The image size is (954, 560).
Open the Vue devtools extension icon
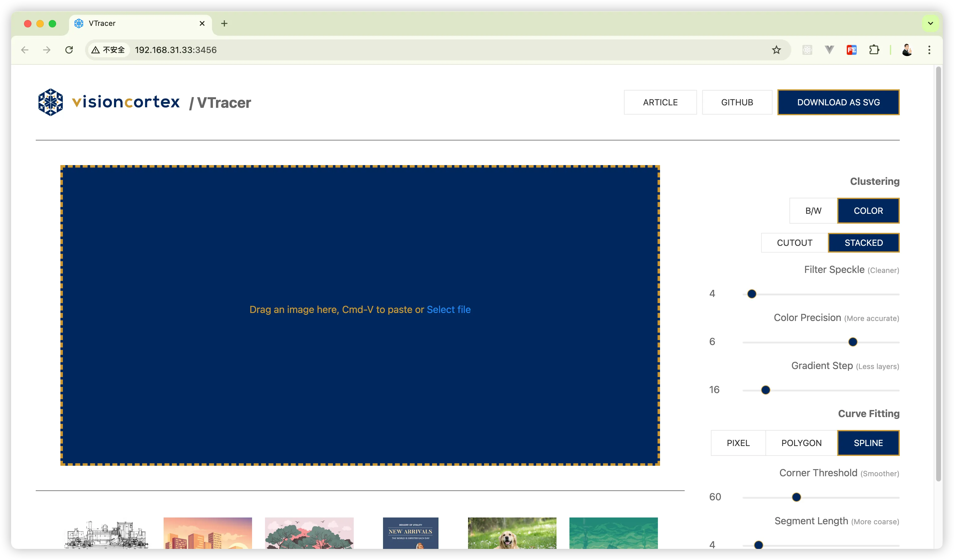pyautogui.click(x=829, y=50)
